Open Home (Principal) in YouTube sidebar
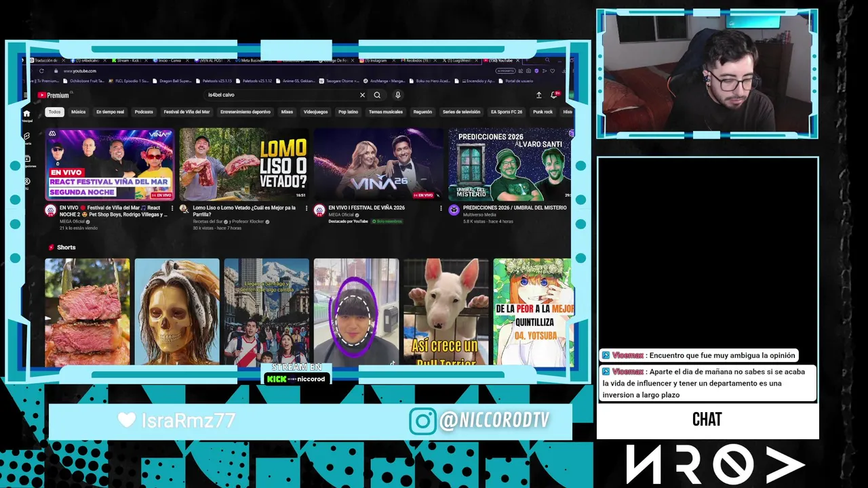Viewport: 868px width, 488px height. (x=26, y=115)
